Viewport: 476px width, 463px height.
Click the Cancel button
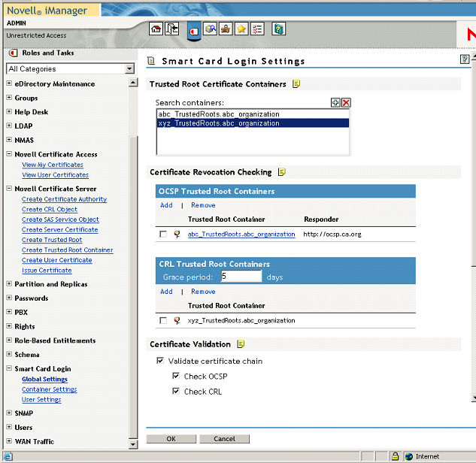pos(224,439)
